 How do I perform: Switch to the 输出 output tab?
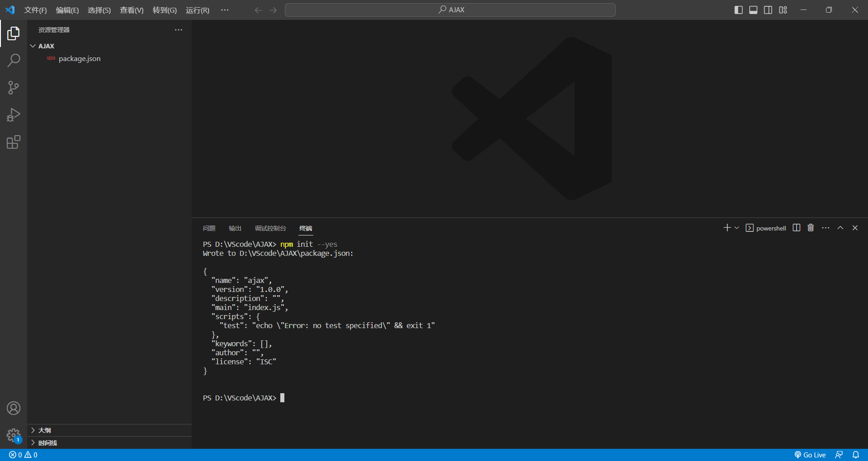pos(235,228)
